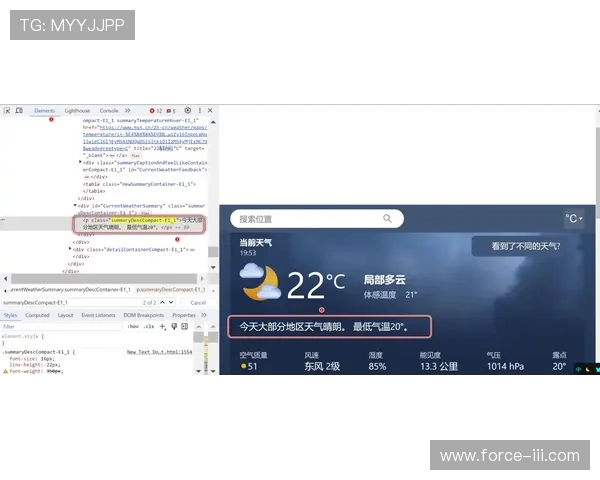Show more style pane tabs chevron
Screen dimensions: 600x480
(x=204, y=315)
